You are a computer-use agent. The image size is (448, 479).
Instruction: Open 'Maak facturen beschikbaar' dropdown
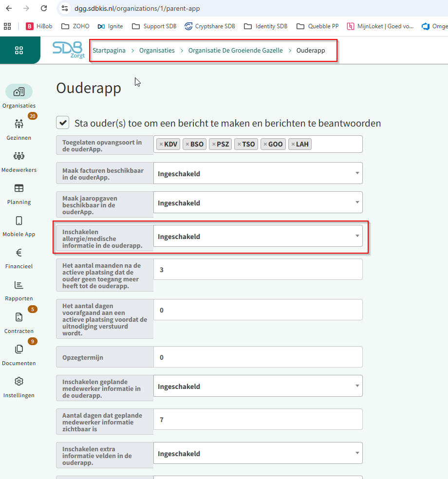tap(258, 173)
